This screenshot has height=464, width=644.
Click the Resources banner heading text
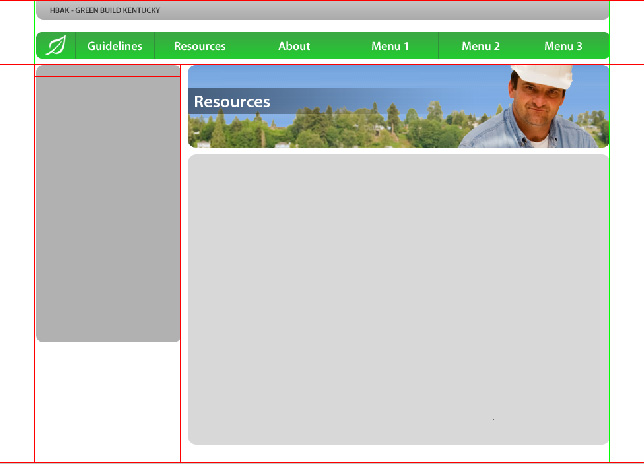(232, 102)
